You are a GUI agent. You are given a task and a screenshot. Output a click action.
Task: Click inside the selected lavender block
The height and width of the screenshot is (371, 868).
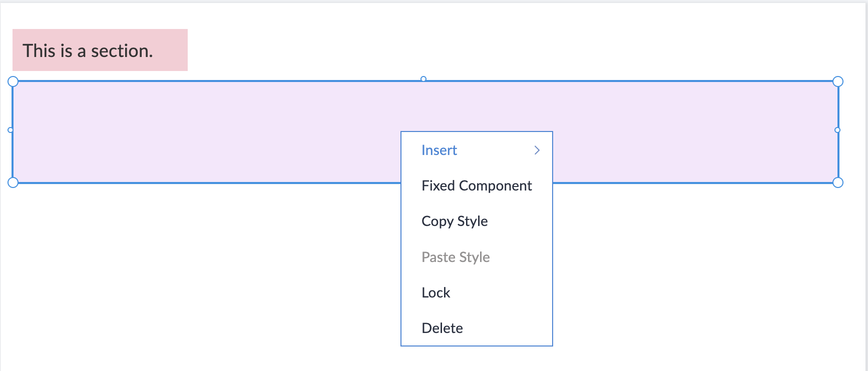pos(200,131)
